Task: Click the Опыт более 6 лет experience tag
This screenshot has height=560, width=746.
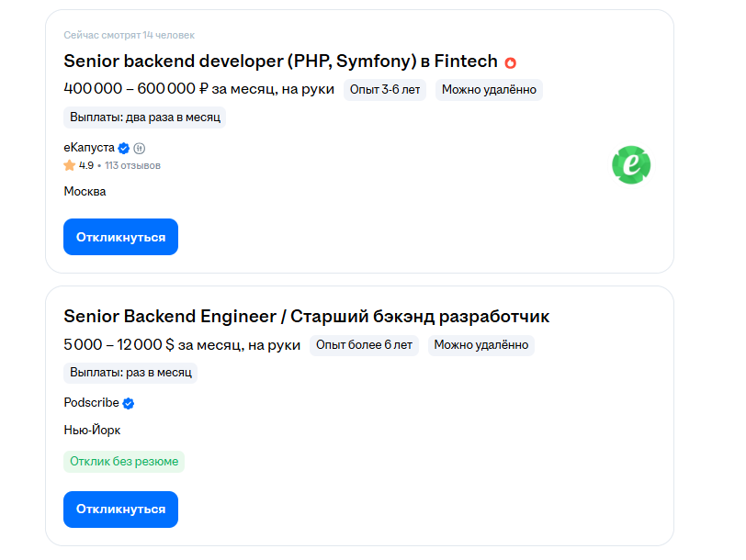Action: point(364,344)
